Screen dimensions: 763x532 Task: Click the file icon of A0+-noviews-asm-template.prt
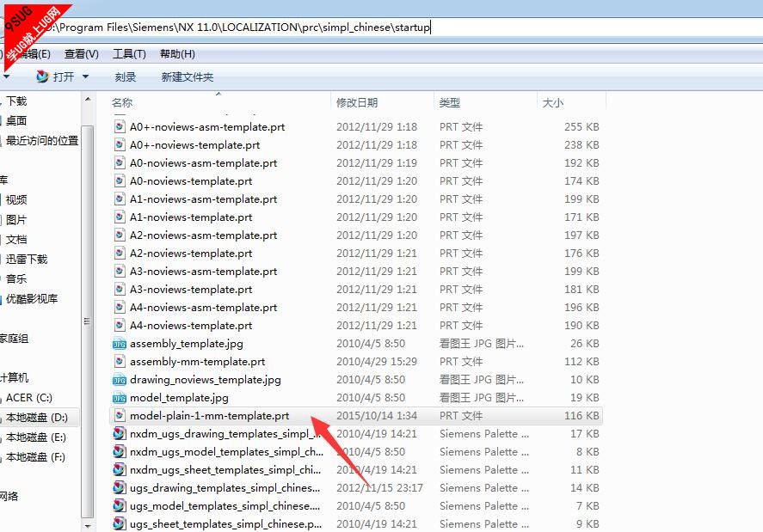point(120,127)
